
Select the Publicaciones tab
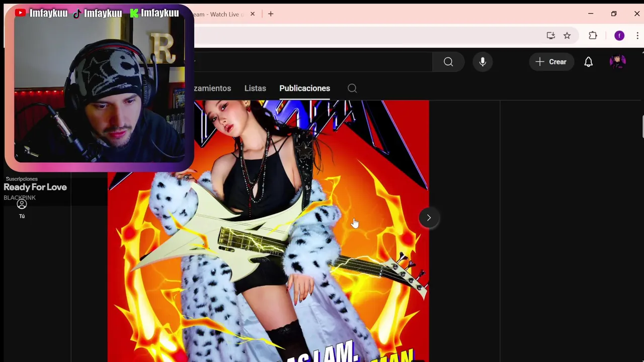304,88
